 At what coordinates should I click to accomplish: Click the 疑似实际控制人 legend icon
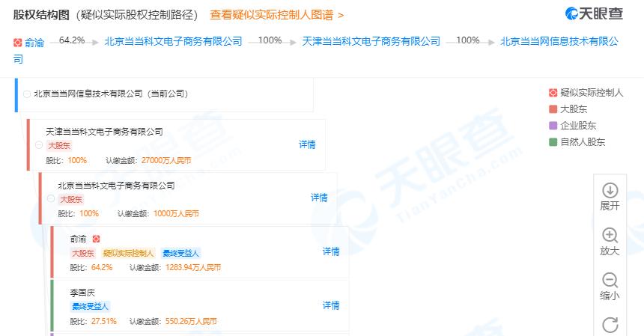[x=553, y=93]
